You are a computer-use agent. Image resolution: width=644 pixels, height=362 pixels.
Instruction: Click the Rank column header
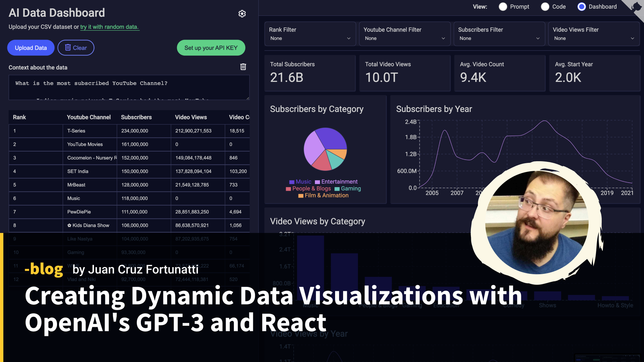[19, 117]
